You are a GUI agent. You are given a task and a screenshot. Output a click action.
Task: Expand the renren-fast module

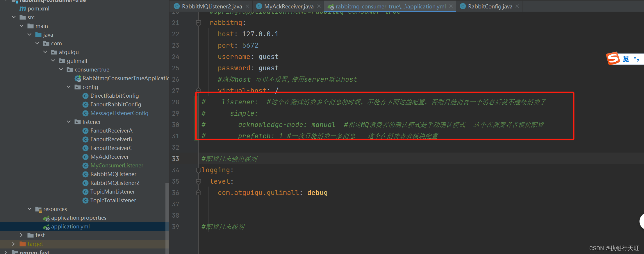point(6,252)
